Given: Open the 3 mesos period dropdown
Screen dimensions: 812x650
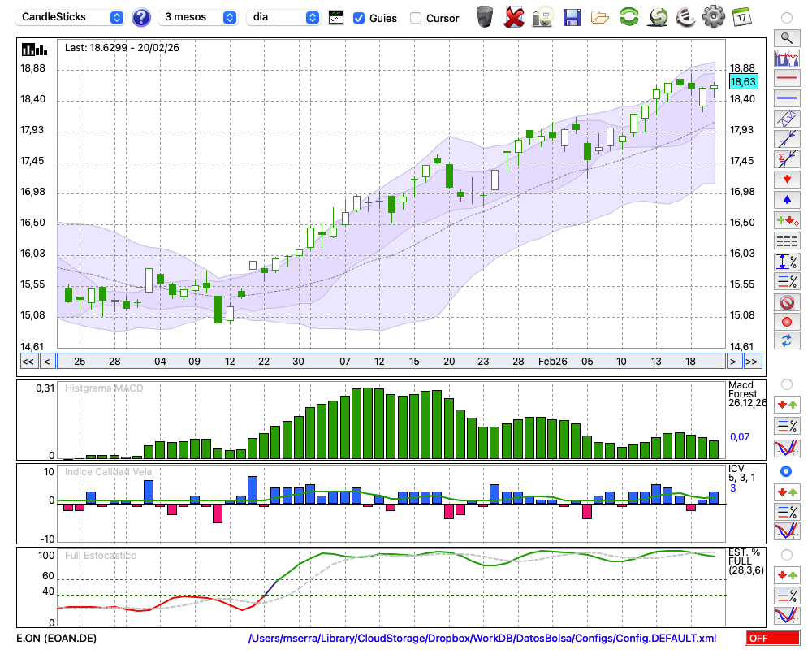Looking at the screenshot, I should (197, 17).
